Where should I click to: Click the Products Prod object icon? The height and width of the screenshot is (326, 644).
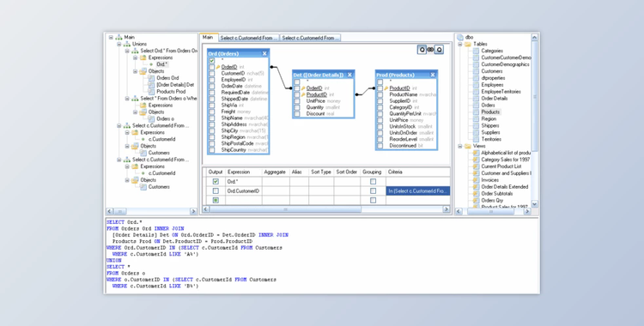coord(151,92)
